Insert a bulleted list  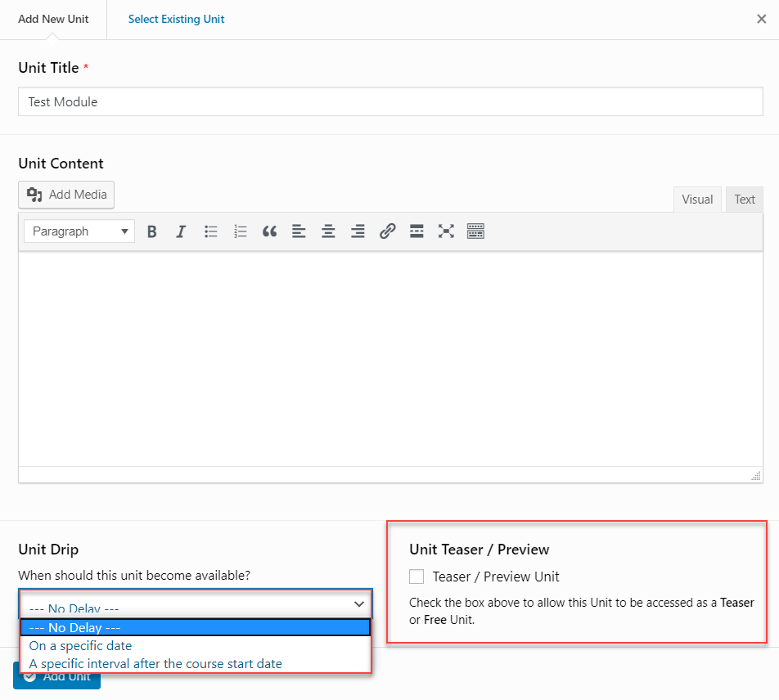tap(211, 231)
